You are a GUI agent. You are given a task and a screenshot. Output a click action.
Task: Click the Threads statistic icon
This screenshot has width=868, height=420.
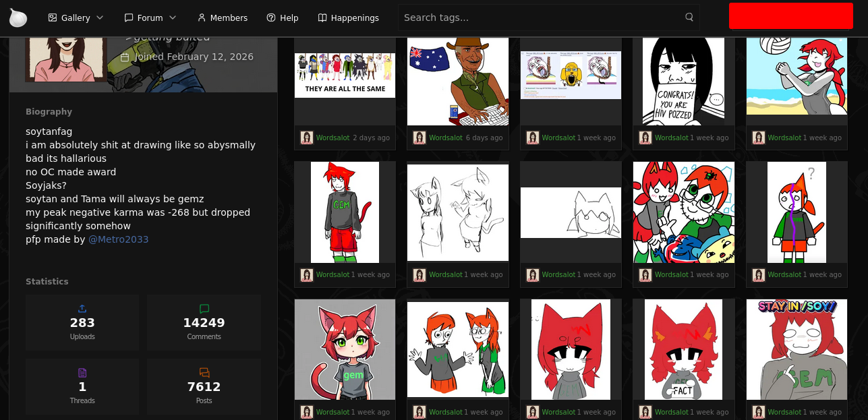point(82,373)
